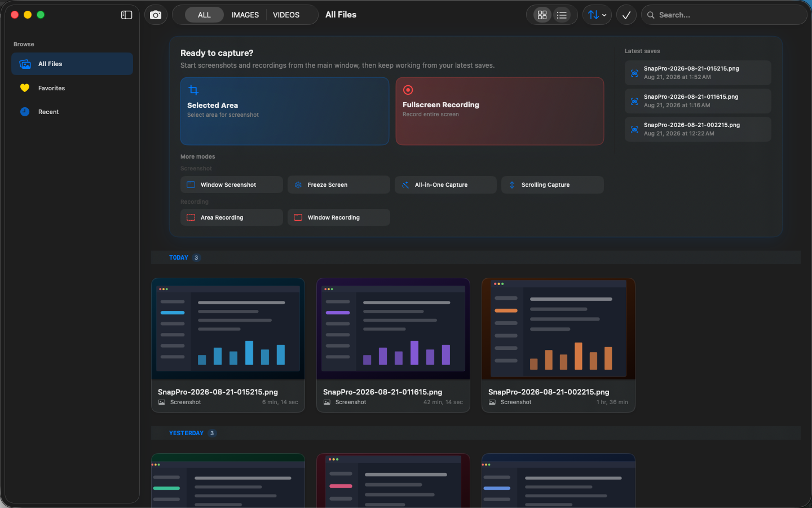Click the Window Recording red icon
This screenshot has width=812, height=508.
click(x=298, y=217)
